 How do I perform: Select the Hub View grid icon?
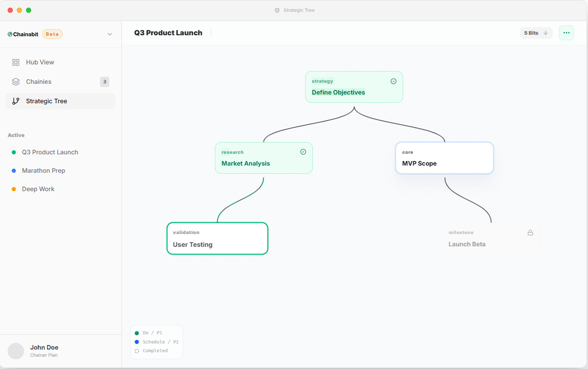pos(16,62)
